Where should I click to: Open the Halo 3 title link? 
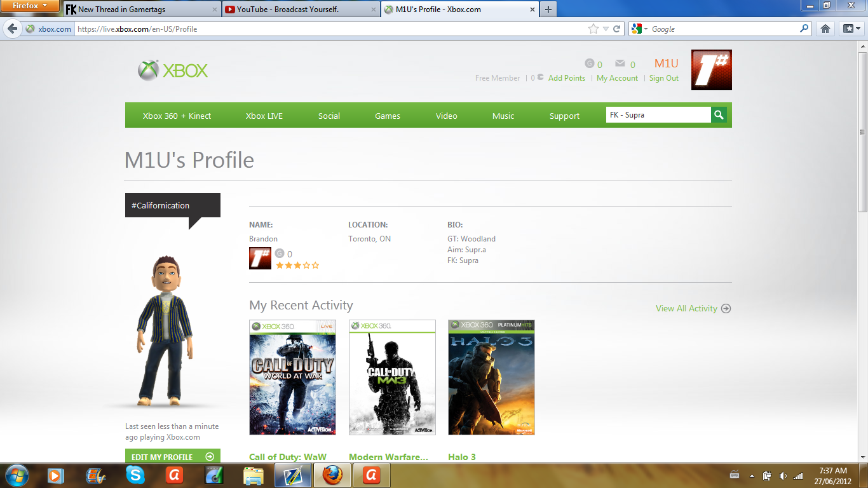tap(462, 457)
